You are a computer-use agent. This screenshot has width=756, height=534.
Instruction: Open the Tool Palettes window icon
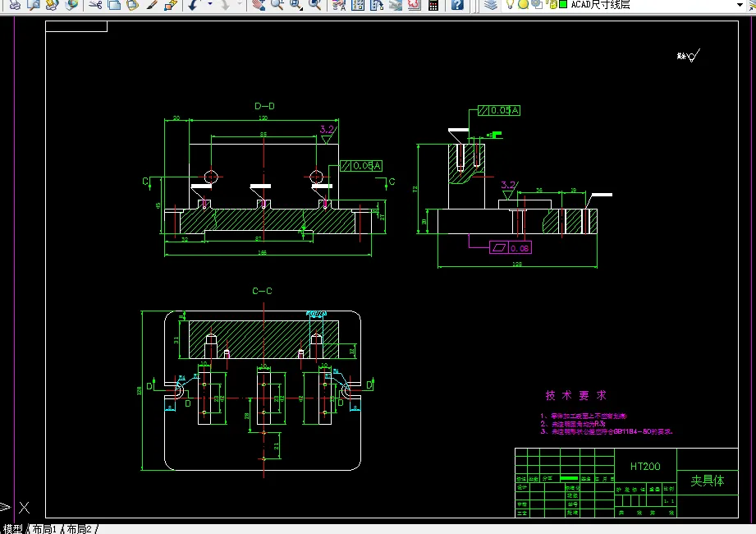pyautogui.click(x=377, y=5)
